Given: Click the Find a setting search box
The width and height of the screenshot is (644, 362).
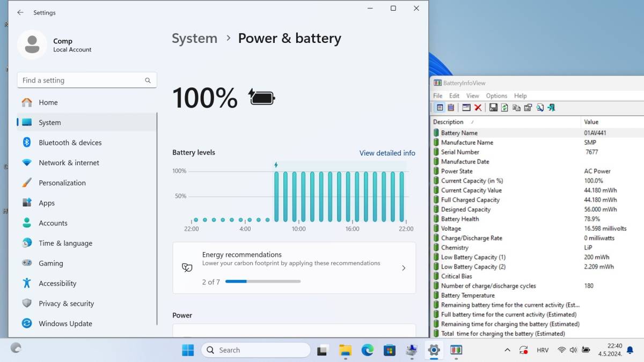Looking at the screenshot, I should click(87, 80).
